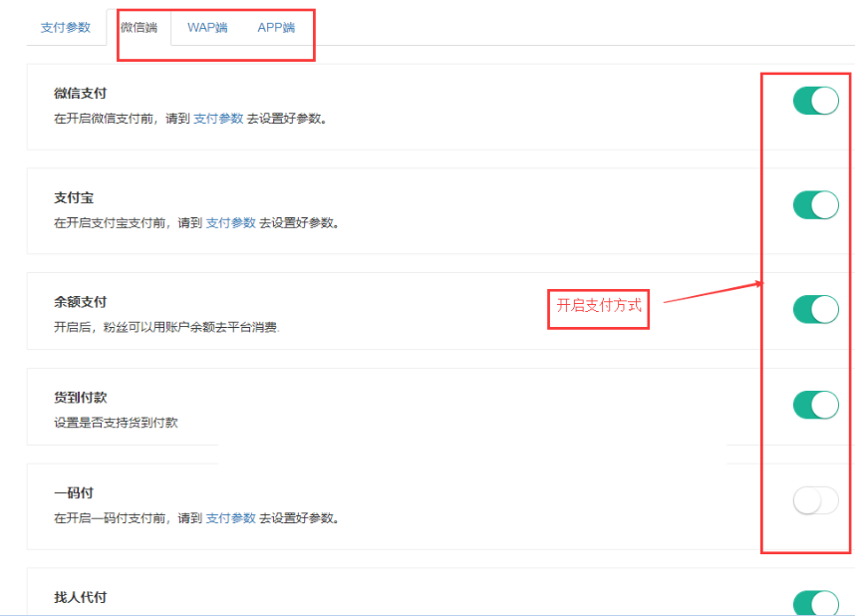Click the 支付宝 heading
Viewport: 855px width, 616px height.
point(74,197)
